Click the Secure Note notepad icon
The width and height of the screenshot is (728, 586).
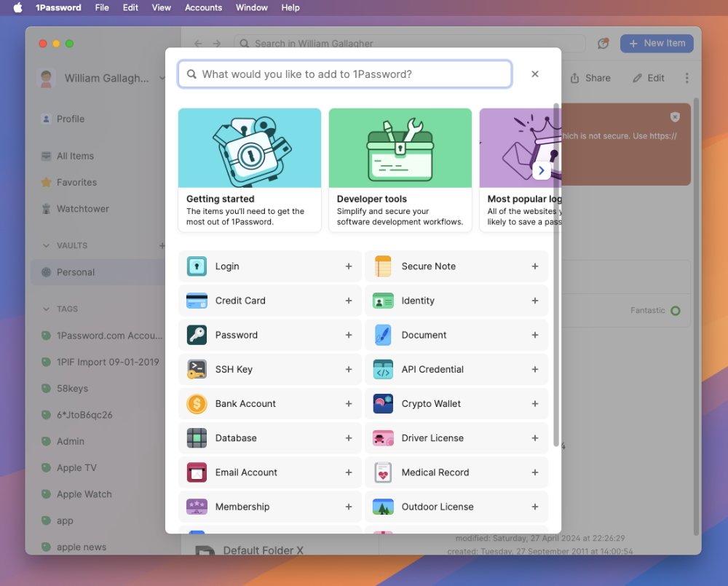pos(383,266)
